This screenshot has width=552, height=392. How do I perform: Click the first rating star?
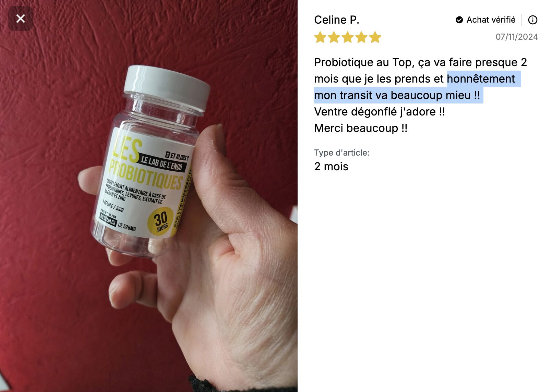pyautogui.click(x=320, y=37)
